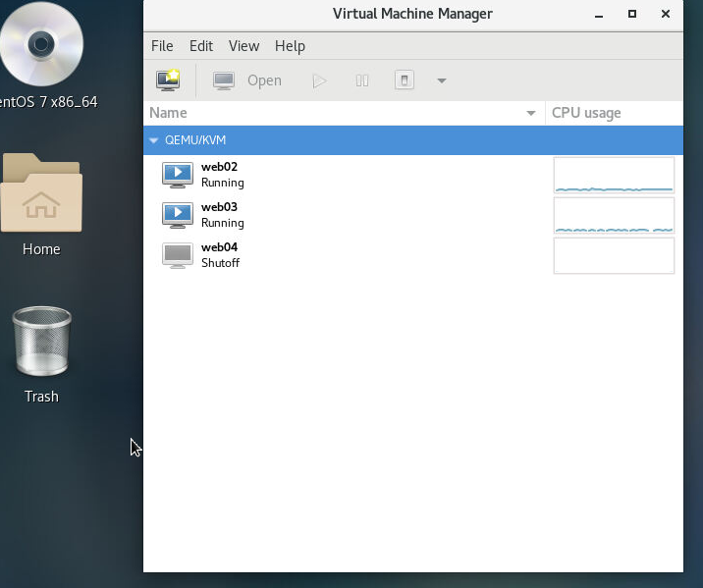Open the Help menu
The image size is (703, 588).
pos(290,46)
